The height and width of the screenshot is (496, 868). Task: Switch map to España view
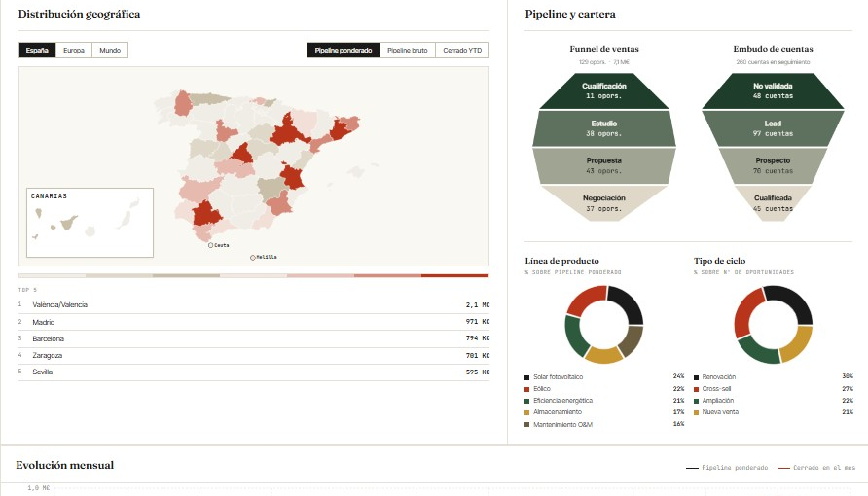[37, 51]
